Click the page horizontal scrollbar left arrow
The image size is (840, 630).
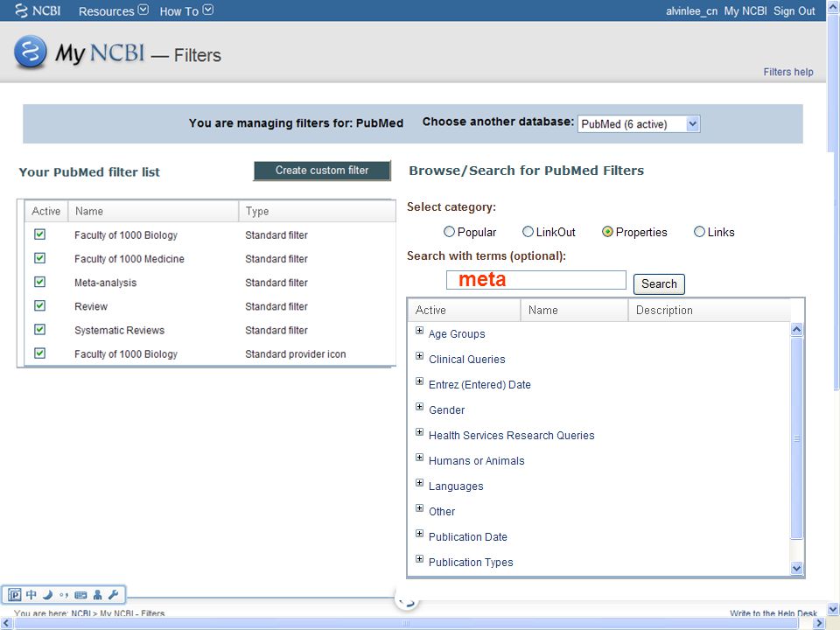6,623
